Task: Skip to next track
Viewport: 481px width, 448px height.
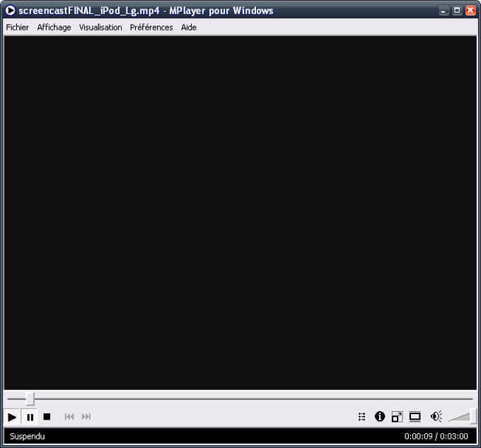Action: 86,417
